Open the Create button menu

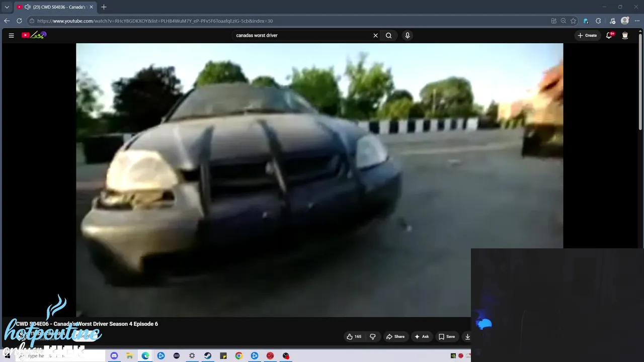[x=587, y=35]
